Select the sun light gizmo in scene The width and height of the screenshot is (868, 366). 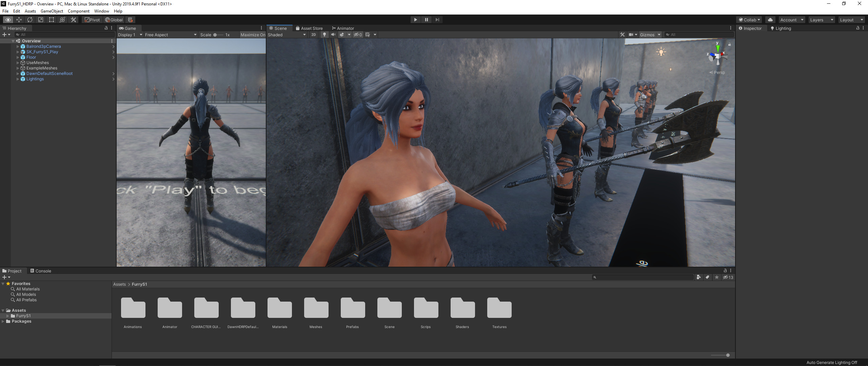pyautogui.click(x=661, y=52)
